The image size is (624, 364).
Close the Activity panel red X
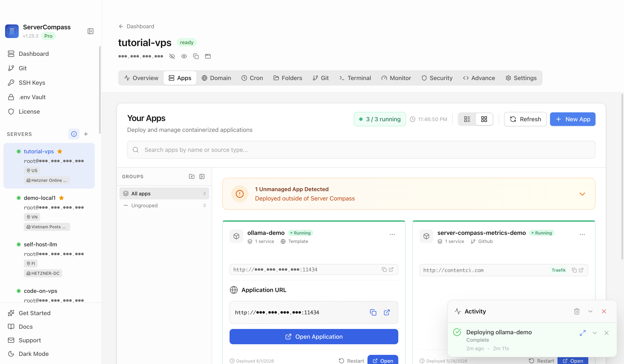(604, 311)
